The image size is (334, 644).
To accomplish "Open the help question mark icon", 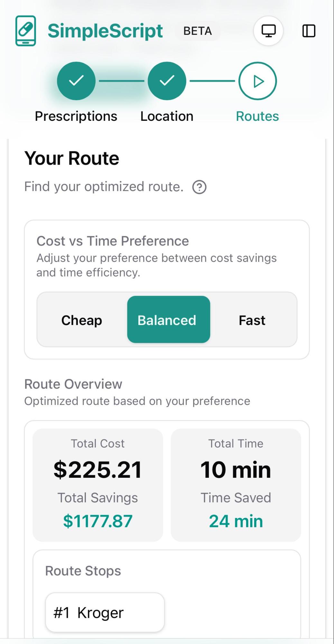I will coord(199,187).
